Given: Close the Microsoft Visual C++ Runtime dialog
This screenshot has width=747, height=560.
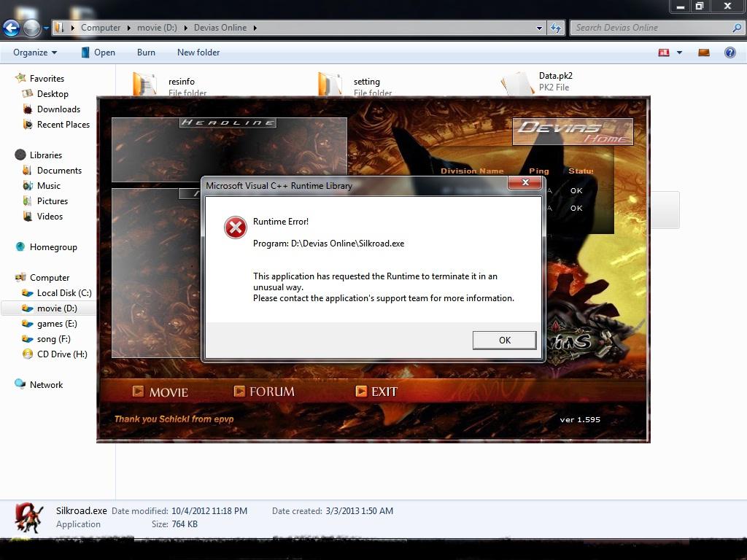Looking at the screenshot, I should pyautogui.click(x=525, y=182).
